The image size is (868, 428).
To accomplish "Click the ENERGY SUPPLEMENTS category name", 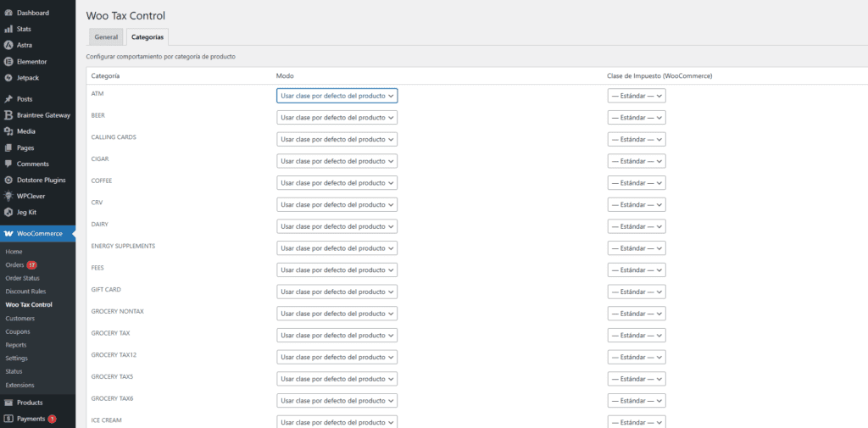I will tap(123, 246).
